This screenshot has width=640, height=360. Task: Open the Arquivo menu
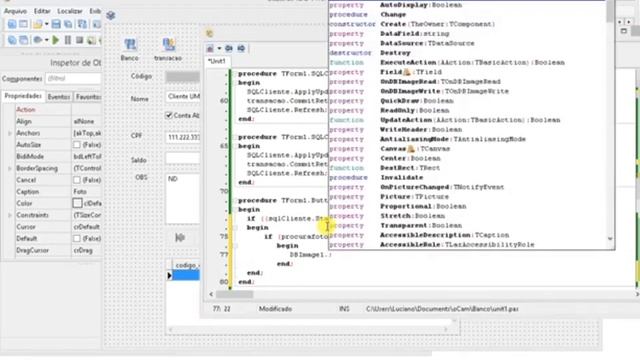pos(15,11)
